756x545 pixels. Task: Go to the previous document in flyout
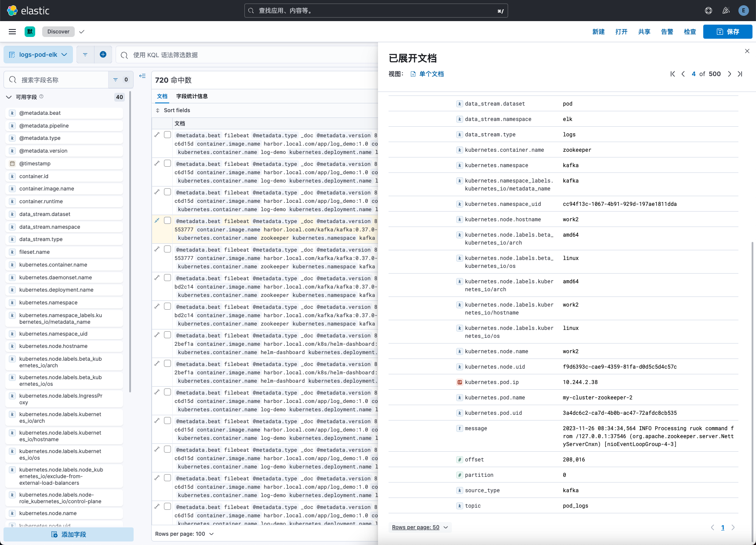(683, 74)
